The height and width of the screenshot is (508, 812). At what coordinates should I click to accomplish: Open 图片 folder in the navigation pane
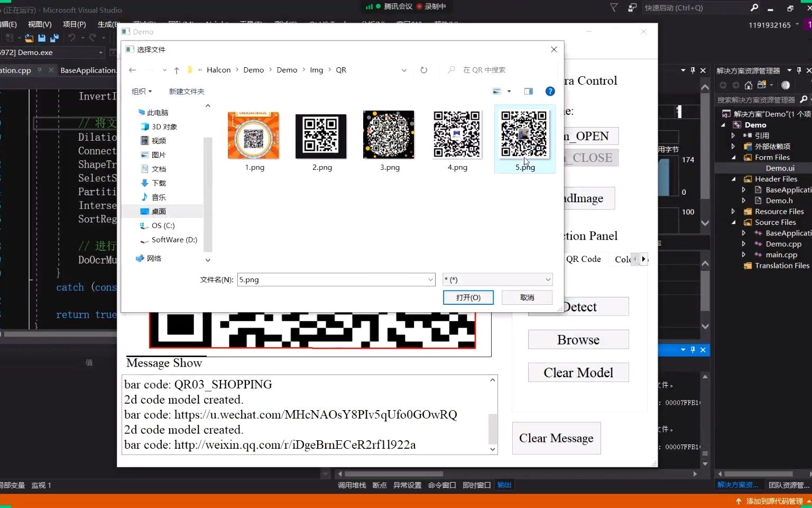(x=159, y=155)
